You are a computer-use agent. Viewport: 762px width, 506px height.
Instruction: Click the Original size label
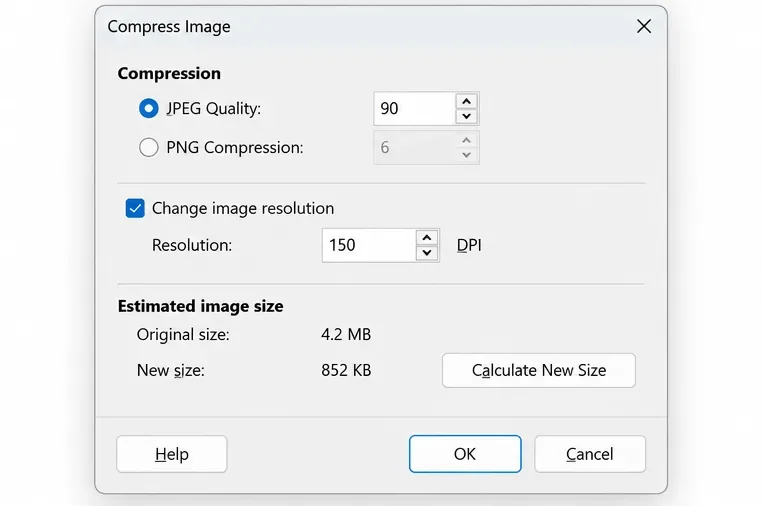pos(183,335)
